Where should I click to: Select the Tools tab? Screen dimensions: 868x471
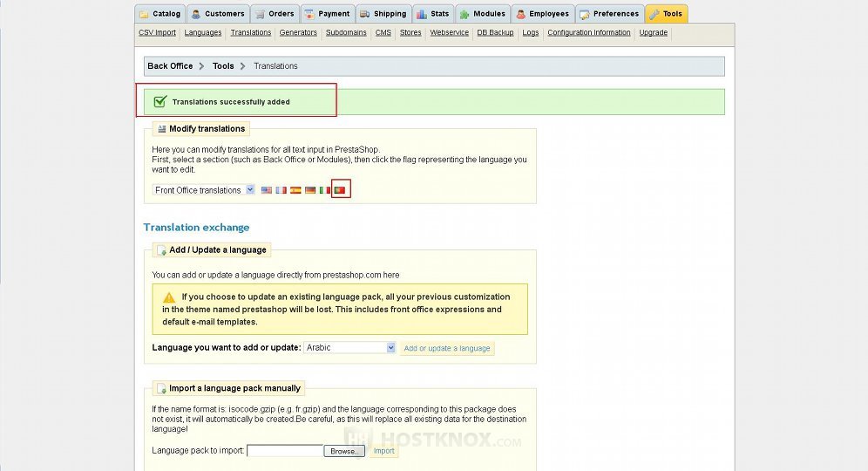pos(667,14)
